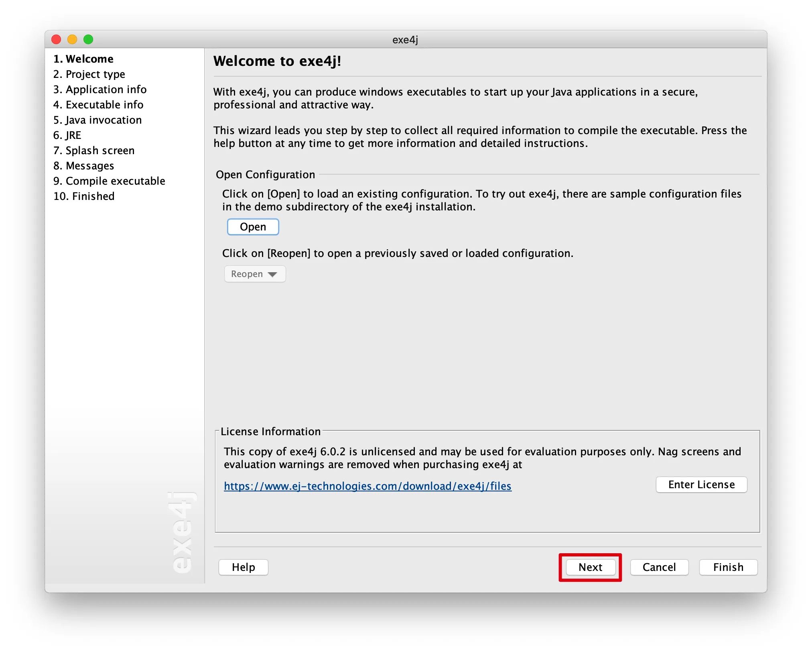Select step 8. Messages
Screen dimensions: 812x652
coord(84,165)
